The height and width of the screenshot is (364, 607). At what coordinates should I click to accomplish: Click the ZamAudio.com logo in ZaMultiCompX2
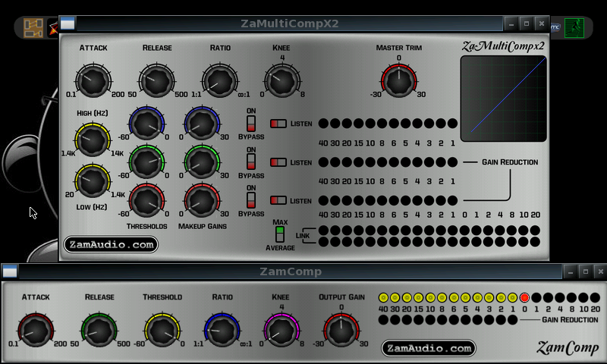pyautogui.click(x=111, y=244)
